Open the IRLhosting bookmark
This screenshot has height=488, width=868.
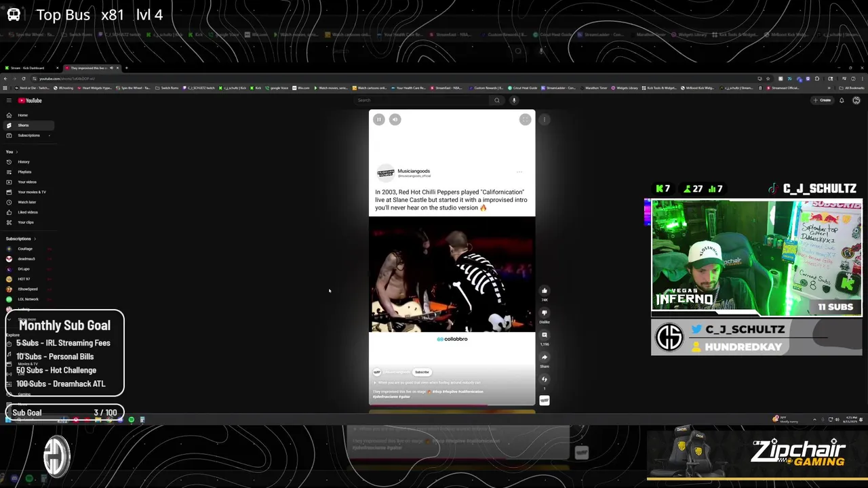pos(64,88)
